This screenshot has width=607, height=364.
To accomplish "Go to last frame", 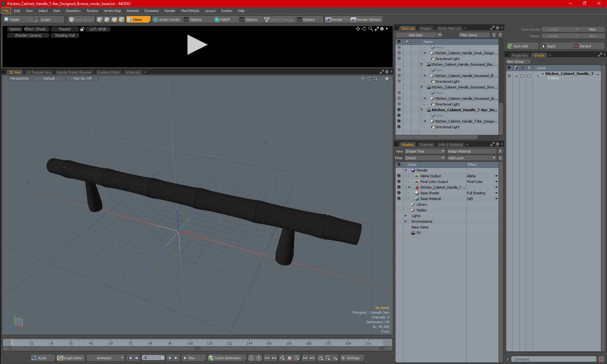I will [177, 358].
